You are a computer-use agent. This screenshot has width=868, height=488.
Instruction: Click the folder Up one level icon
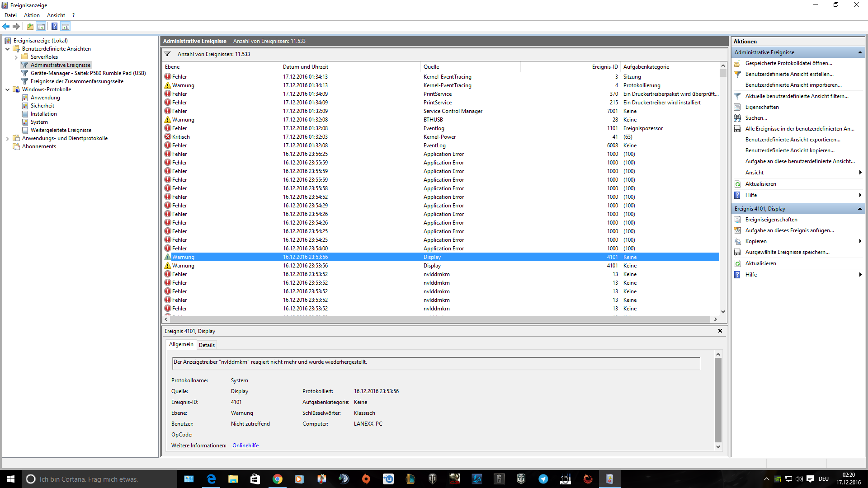click(x=30, y=26)
